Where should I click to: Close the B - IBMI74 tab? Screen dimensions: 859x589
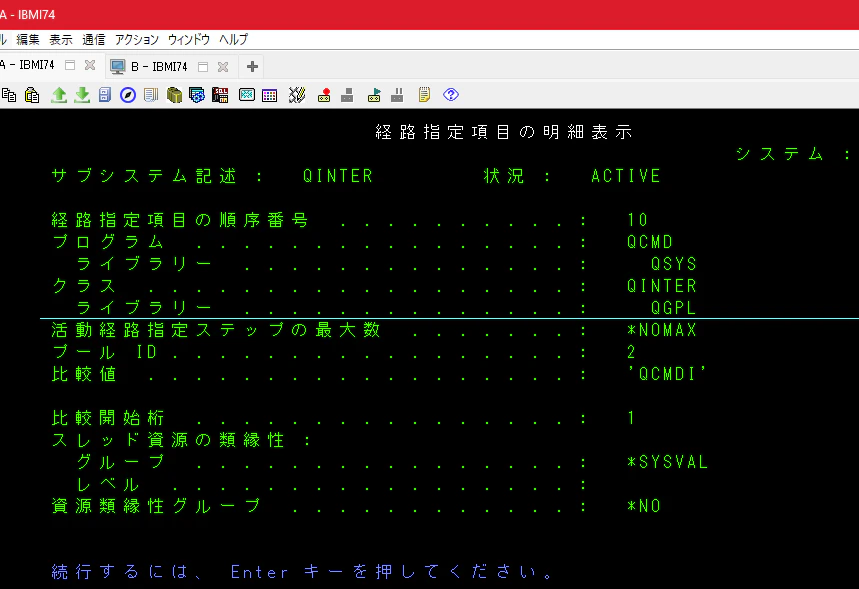(223, 67)
